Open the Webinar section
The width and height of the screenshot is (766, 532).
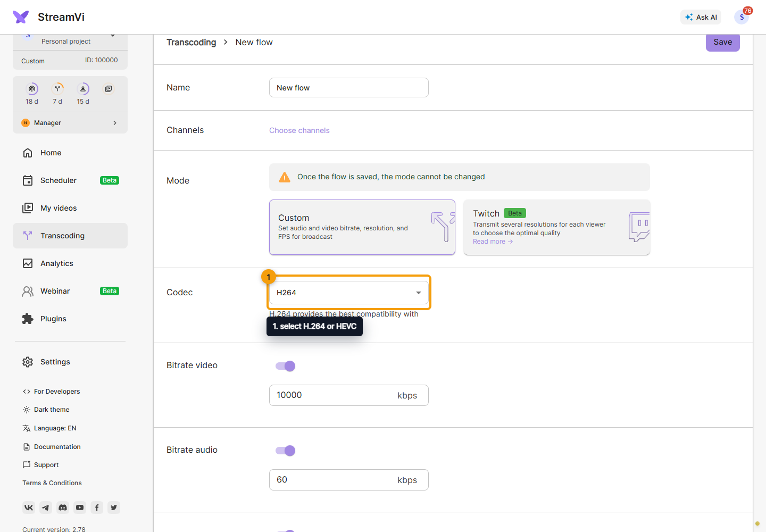(x=70, y=291)
